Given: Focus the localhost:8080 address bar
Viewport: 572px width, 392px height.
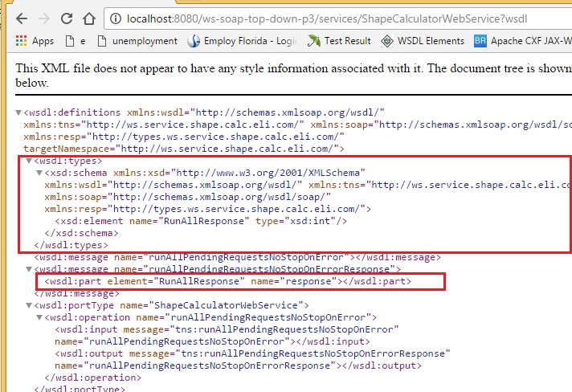Looking at the screenshot, I should pyautogui.click(x=337, y=18).
